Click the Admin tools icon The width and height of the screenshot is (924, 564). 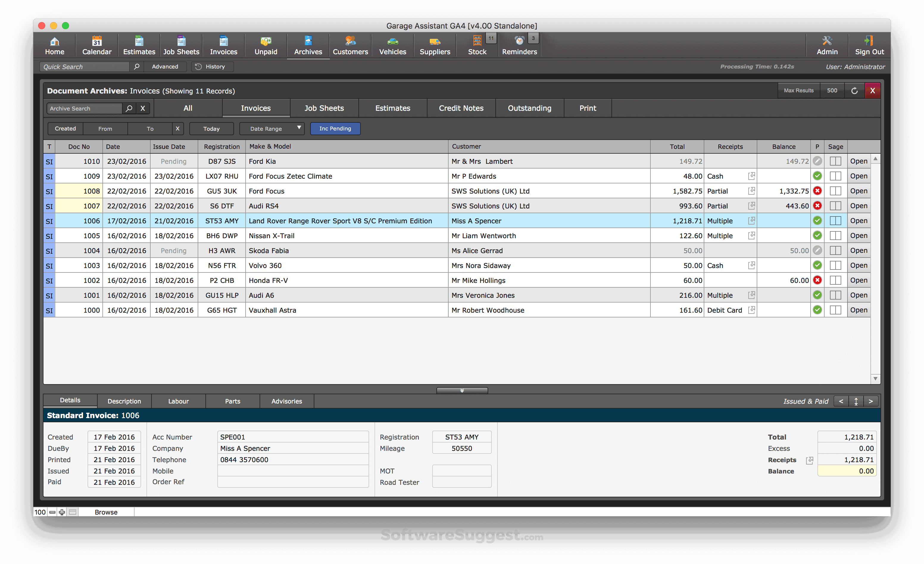pyautogui.click(x=827, y=40)
